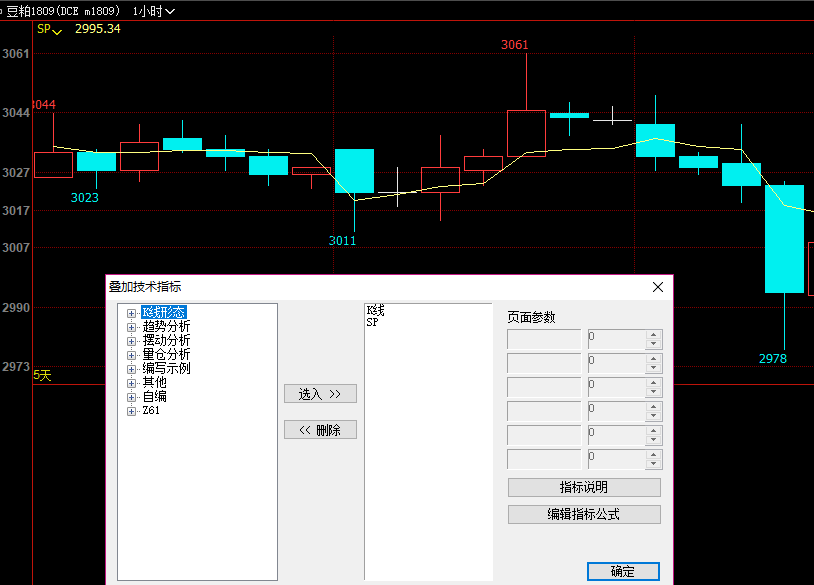Viewport: 814px width, 585px height.
Task: Expand the 摆动分析 plus icon
Action: 131,341
